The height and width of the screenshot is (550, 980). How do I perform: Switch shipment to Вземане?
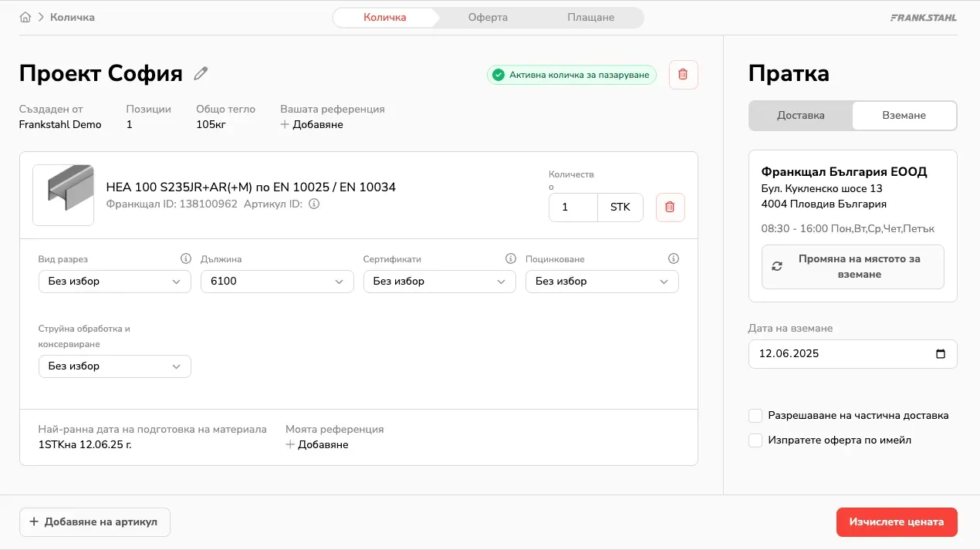(904, 116)
